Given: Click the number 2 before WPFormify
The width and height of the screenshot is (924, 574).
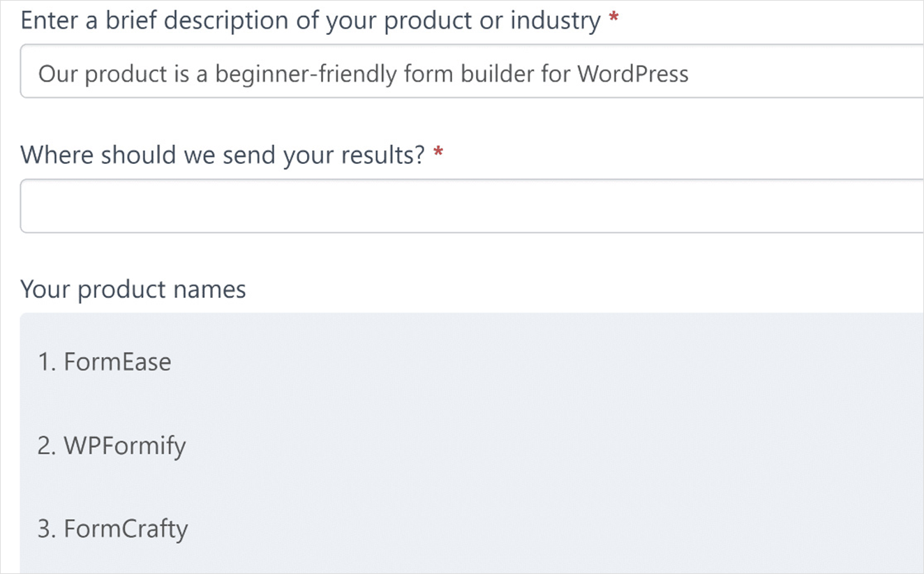Looking at the screenshot, I should (x=47, y=446).
